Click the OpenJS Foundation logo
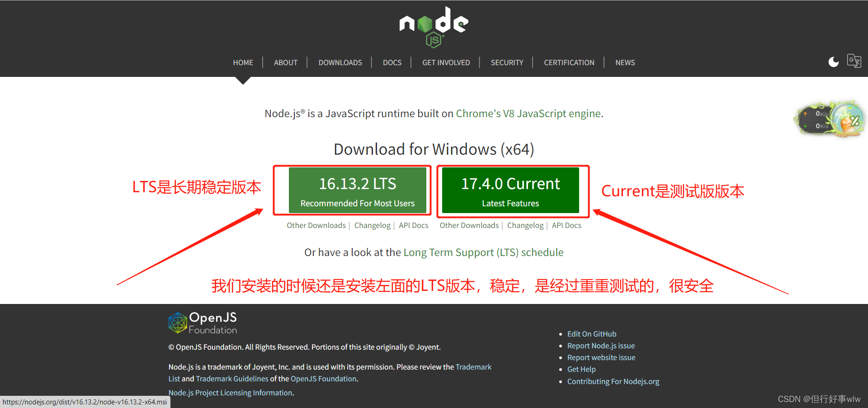The image size is (868, 408). [203, 323]
